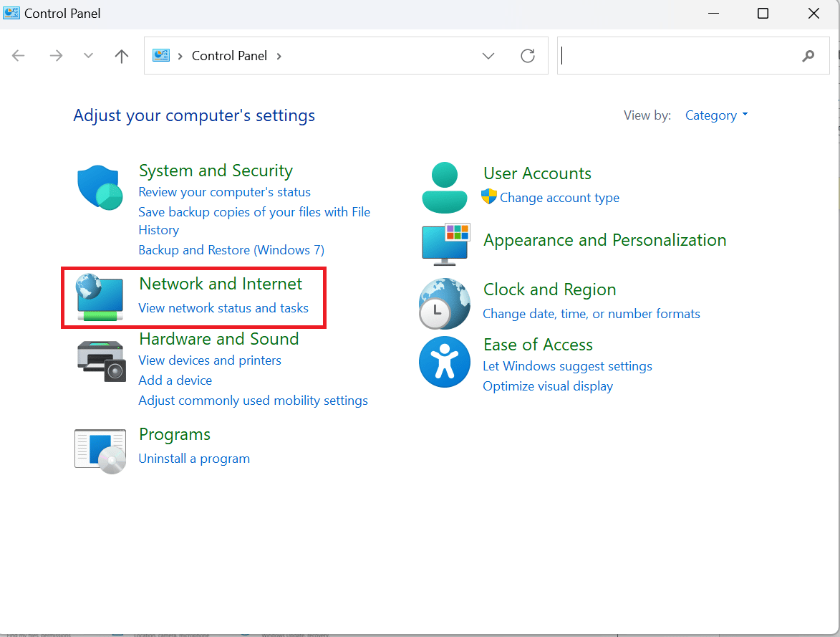The height and width of the screenshot is (637, 840).
Task: Click Change account type link
Action: [559, 198]
